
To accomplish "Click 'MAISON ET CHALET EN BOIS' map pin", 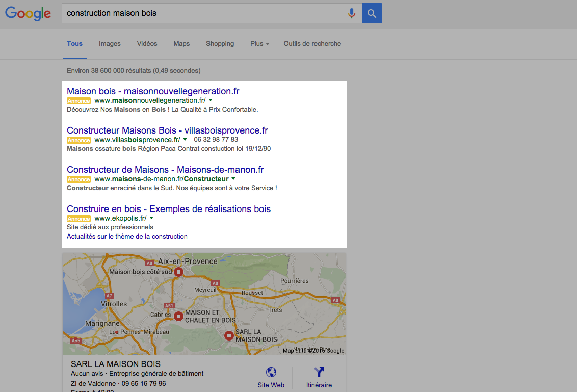I will coord(178,316).
